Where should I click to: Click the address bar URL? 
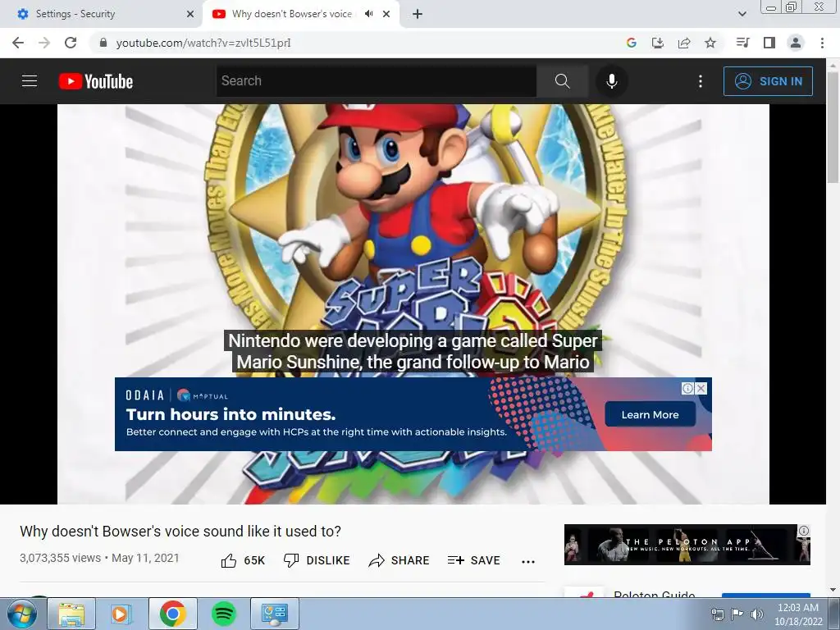click(x=203, y=43)
